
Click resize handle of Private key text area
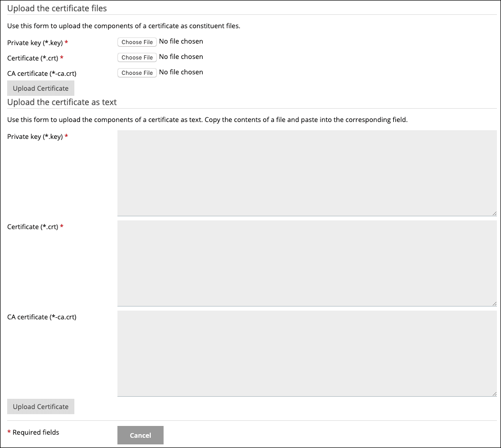click(x=494, y=213)
